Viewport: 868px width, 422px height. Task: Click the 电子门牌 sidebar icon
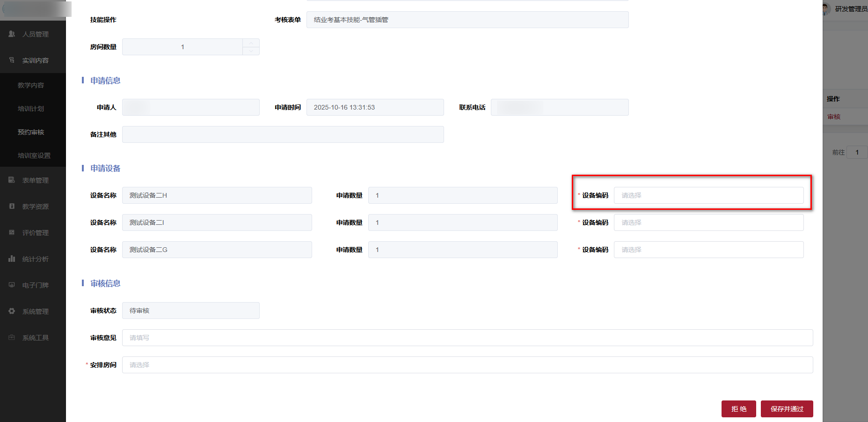click(x=12, y=285)
